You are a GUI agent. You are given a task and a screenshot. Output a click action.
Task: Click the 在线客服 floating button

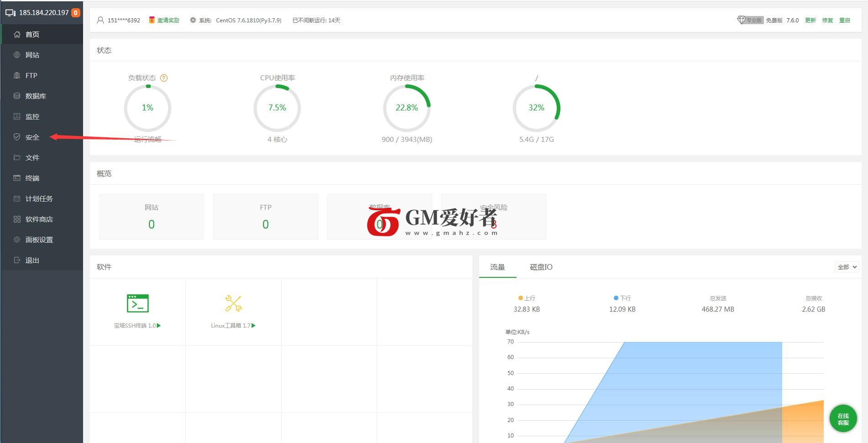(x=843, y=418)
